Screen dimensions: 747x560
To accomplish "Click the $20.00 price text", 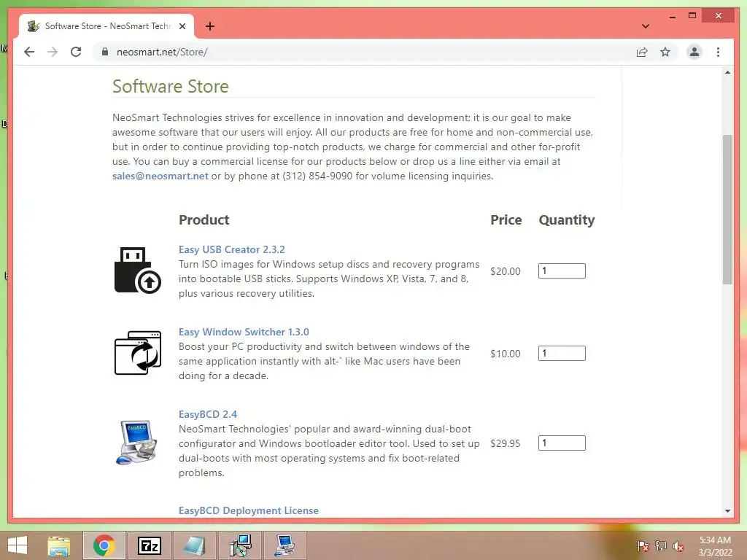I will point(506,271).
